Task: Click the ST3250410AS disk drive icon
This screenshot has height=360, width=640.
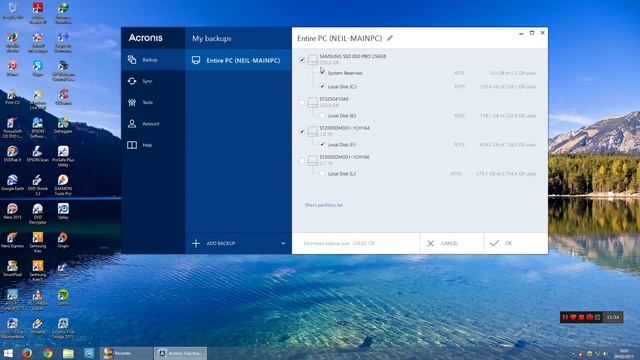Action: (x=313, y=102)
